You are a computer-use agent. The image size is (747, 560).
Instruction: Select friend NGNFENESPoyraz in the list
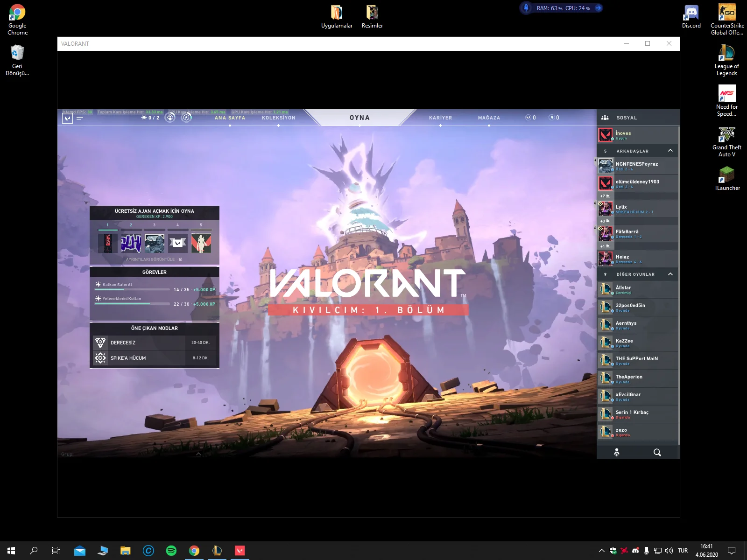coord(637,166)
